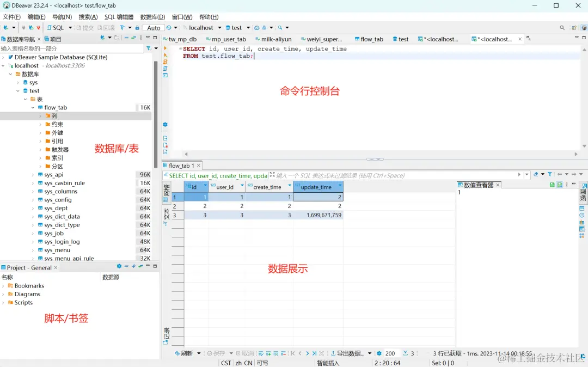The height and width of the screenshot is (367, 588).
Task: Switch to the 项目 tab
Action: coord(52,39)
